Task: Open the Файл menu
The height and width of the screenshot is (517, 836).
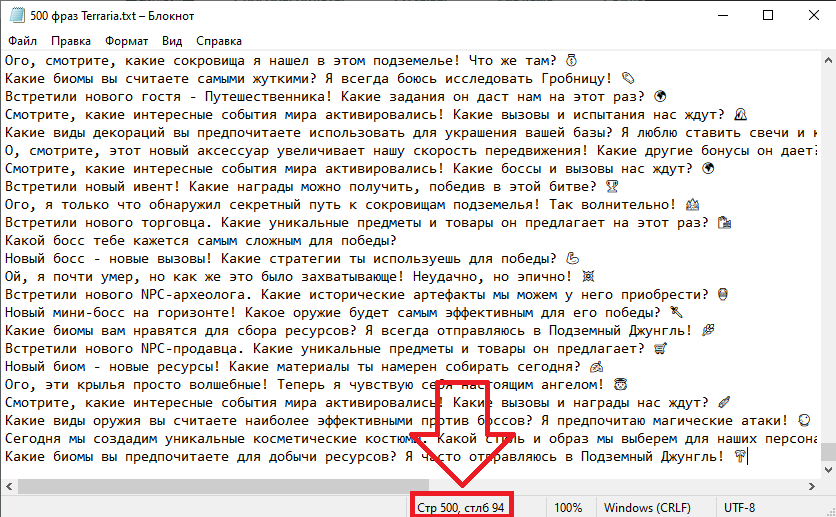Action: pos(22,41)
